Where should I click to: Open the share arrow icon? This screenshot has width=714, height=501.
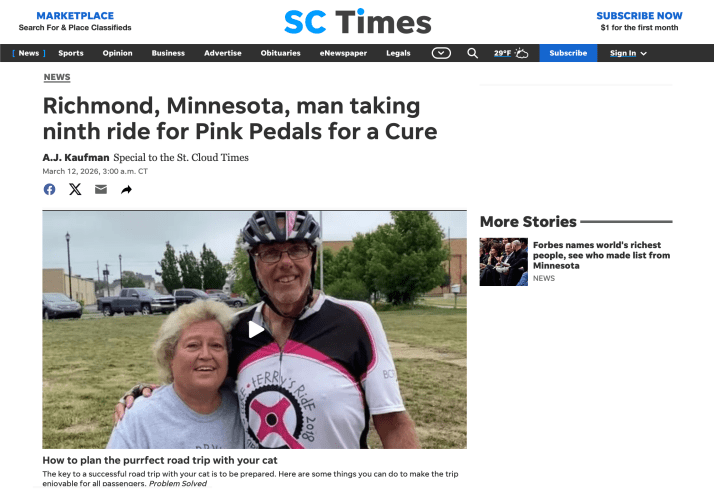pyautogui.click(x=126, y=189)
